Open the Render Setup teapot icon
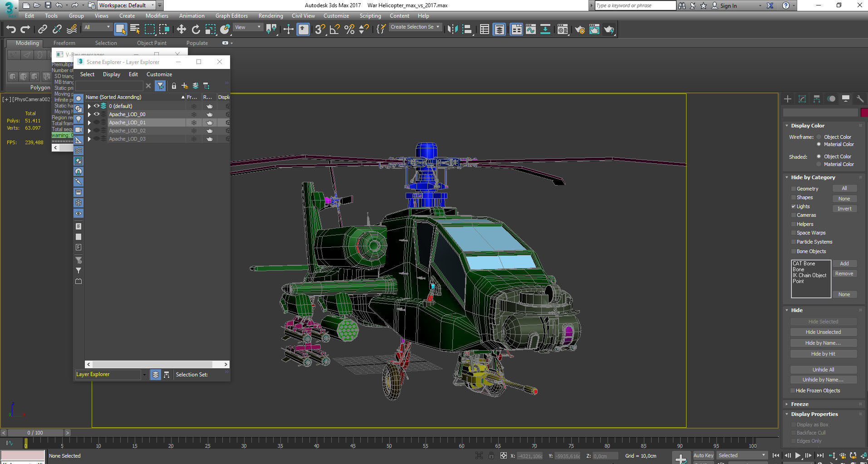Image resolution: width=868 pixels, height=464 pixels. click(579, 29)
